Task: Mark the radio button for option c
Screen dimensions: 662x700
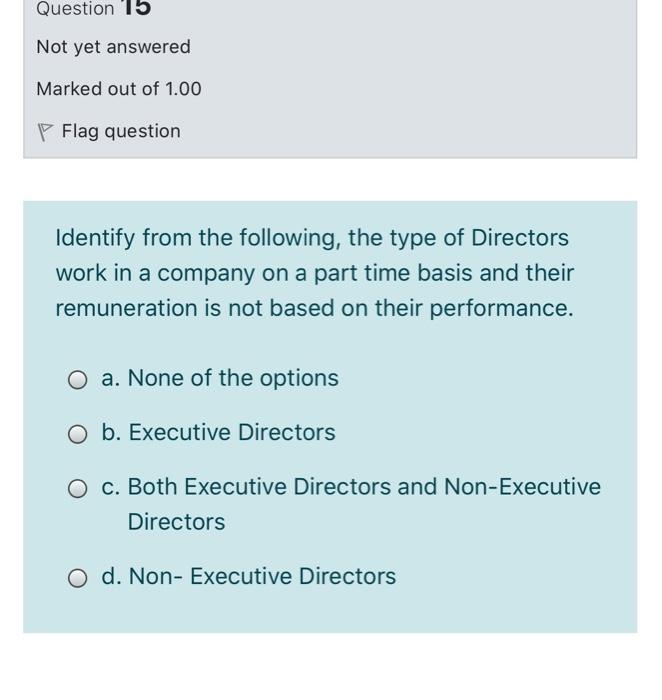Action: [x=78, y=488]
